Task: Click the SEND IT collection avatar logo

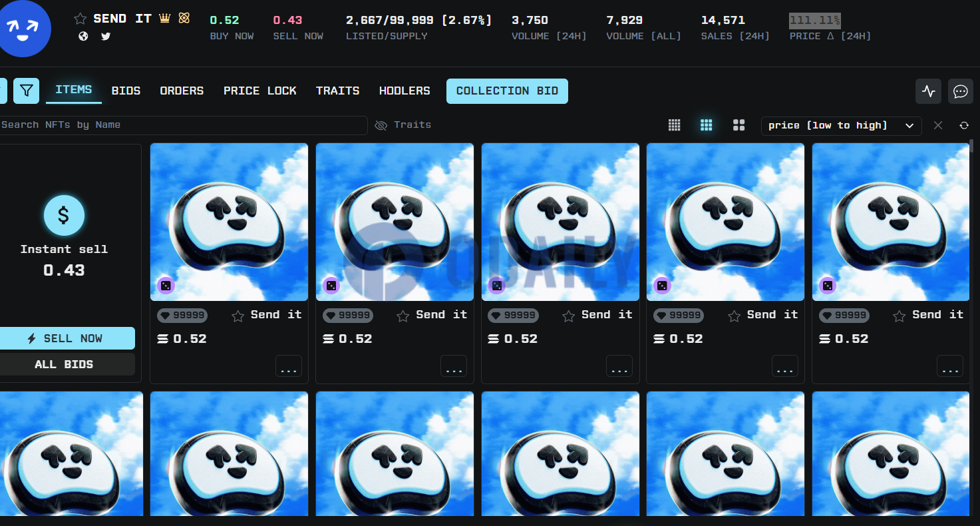Action: point(24,28)
